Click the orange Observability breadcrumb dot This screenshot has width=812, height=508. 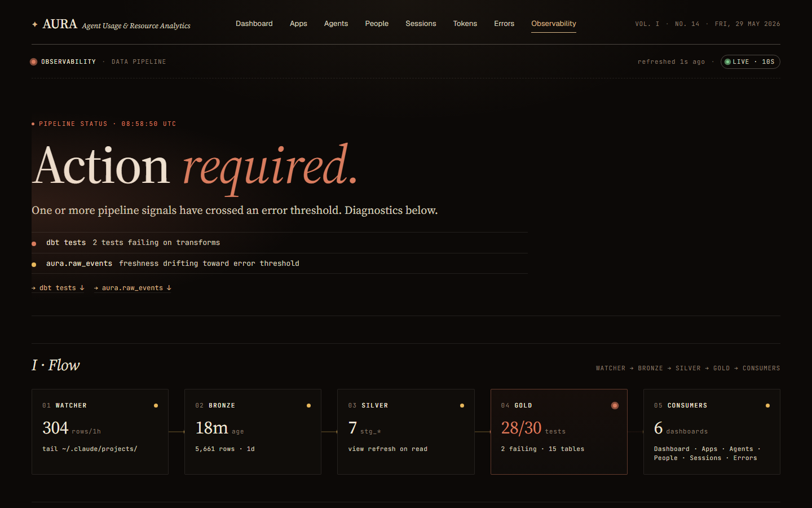34,62
